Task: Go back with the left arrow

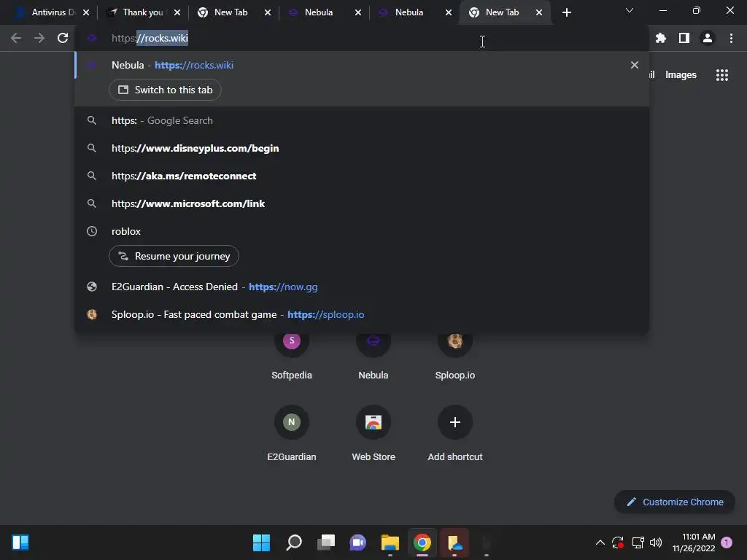Action: pos(16,38)
